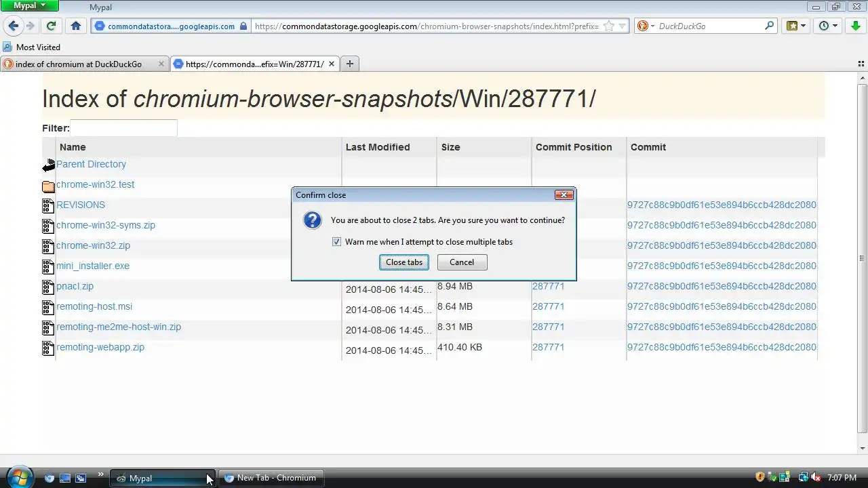
Task: Expand the Bookmarks button dropdown arrow
Action: tap(804, 26)
